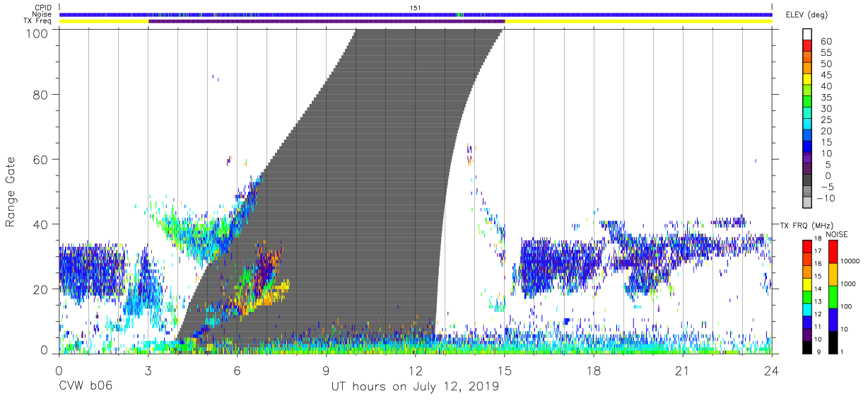Click the 'Range Gate' y-axis title
This screenshot has height=401, width=868.
click(x=11, y=192)
